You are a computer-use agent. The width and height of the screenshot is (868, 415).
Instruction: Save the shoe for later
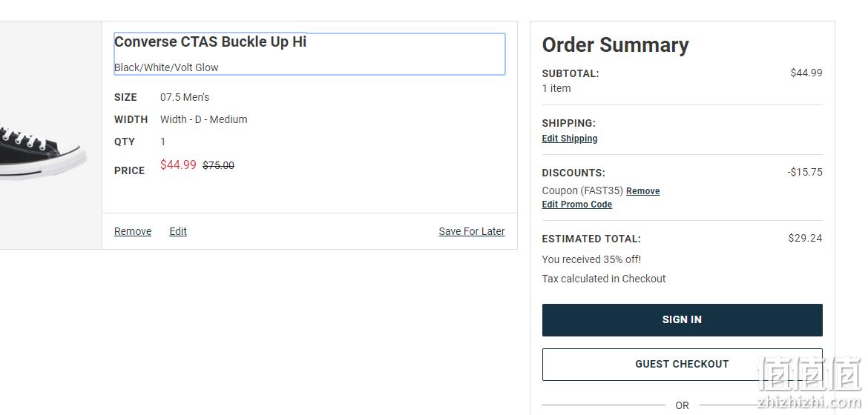tap(472, 231)
